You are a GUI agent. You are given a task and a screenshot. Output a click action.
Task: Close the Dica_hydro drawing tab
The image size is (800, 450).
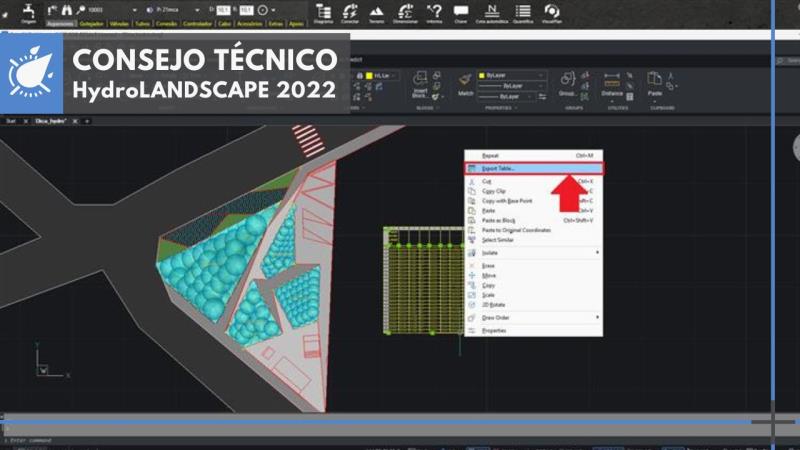pos(75,121)
